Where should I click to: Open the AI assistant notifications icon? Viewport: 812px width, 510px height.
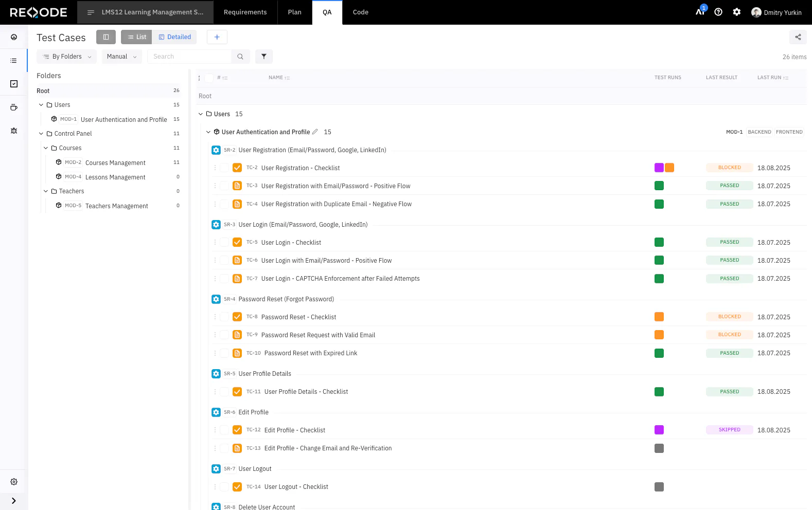pyautogui.click(x=700, y=11)
